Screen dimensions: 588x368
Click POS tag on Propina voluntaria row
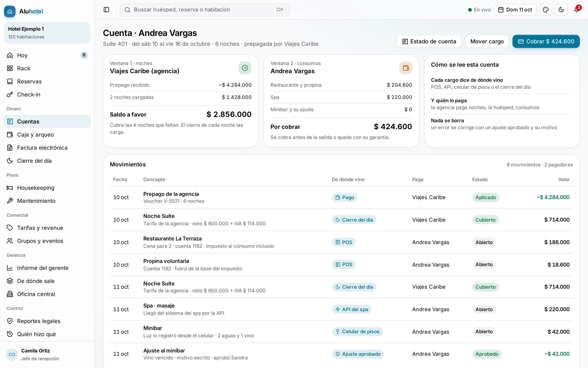pos(344,265)
